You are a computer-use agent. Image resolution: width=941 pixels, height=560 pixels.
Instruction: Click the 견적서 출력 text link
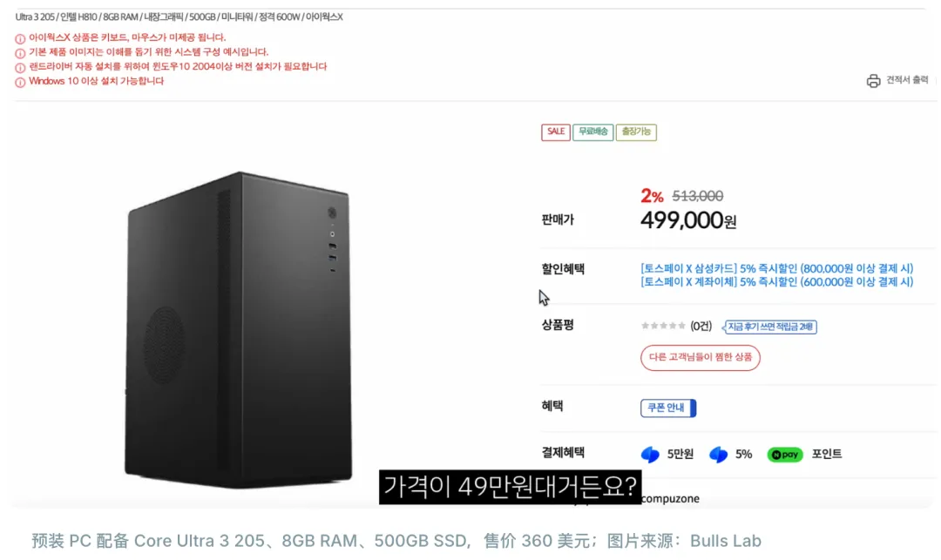pos(907,80)
